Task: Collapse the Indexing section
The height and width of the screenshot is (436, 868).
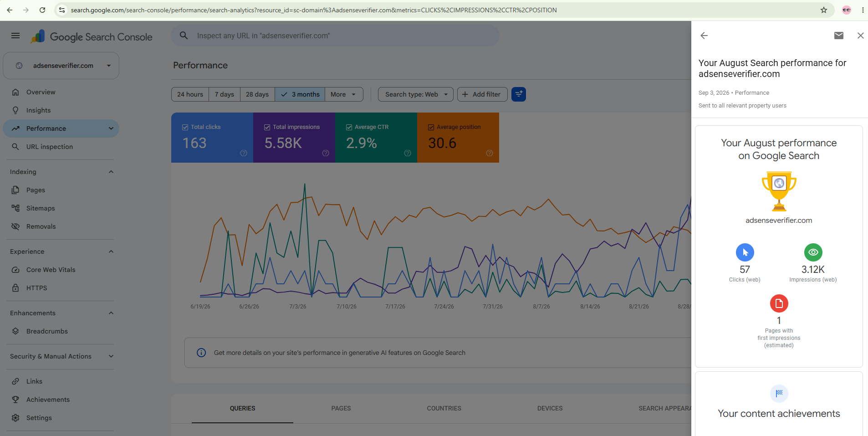Action: point(111,172)
